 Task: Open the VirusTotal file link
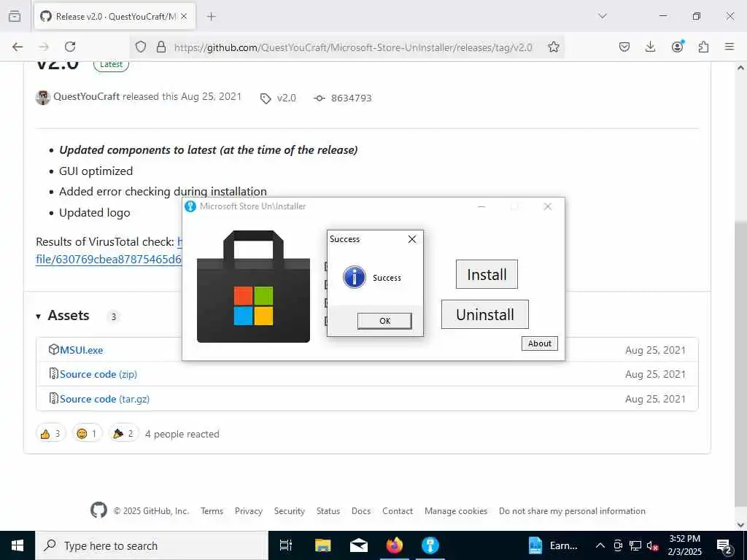click(x=109, y=260)
